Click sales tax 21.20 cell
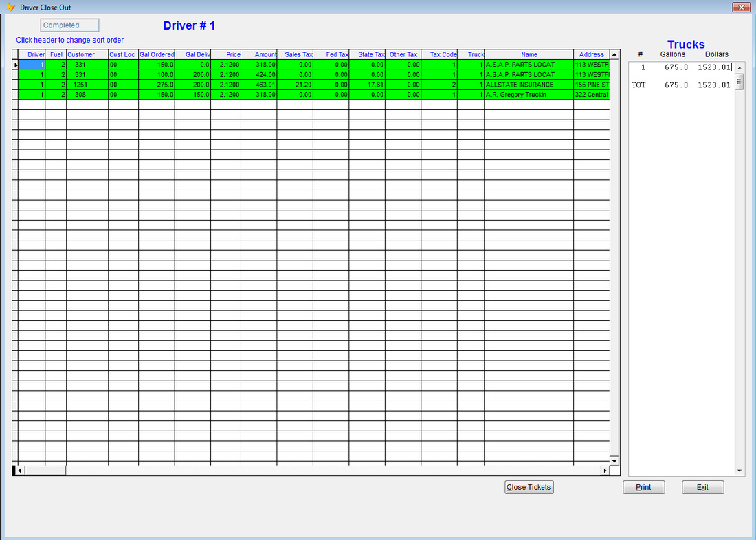The height and width of the screenshot is (540, 756). pyautogui.click(x=295, y=85)
